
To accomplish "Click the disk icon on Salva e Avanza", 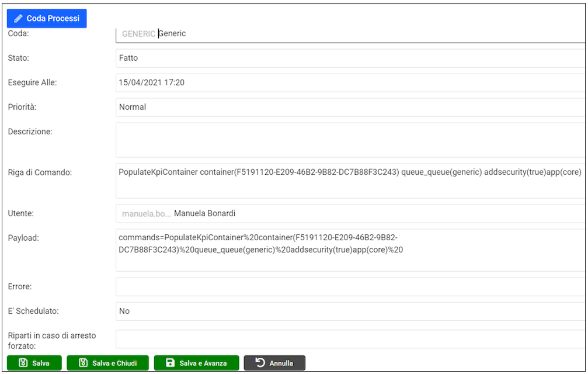I will [x=170, y=363].
